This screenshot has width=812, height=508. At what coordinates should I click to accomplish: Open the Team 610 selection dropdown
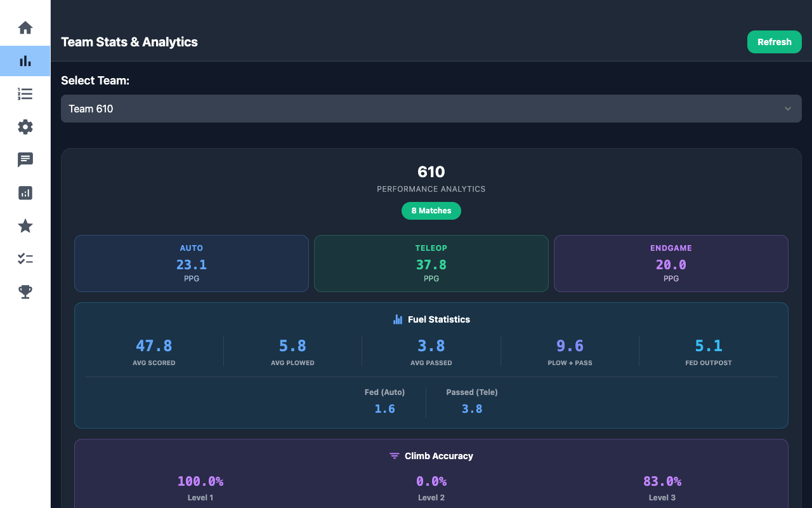coord(431,109)
